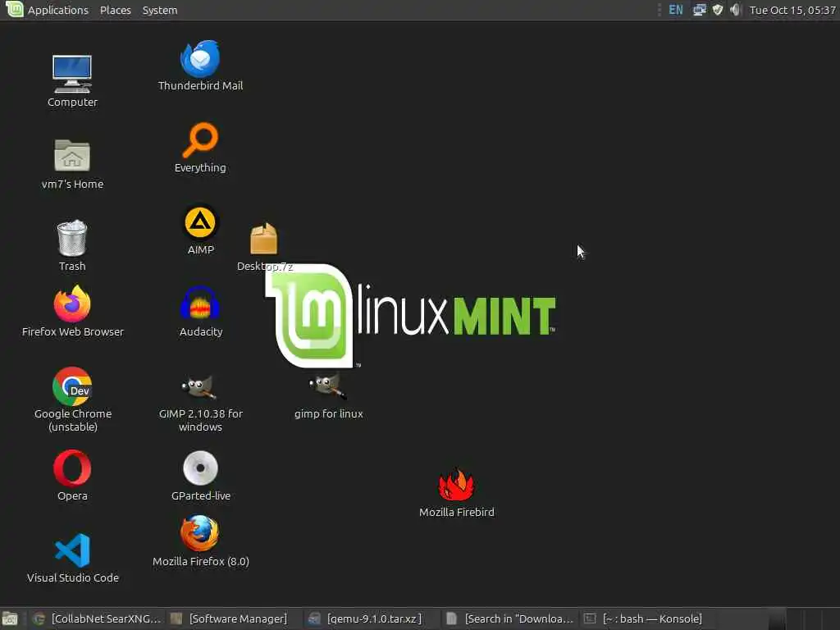Open the network connections tray icon
This screenshot has width=840, height=630.
pyautogui.click(x=700, y=10)
